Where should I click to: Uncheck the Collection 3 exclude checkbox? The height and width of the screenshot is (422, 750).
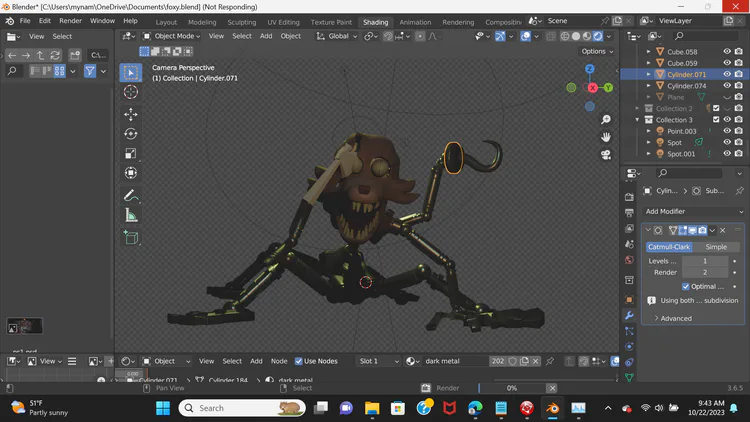coord(716,120)
